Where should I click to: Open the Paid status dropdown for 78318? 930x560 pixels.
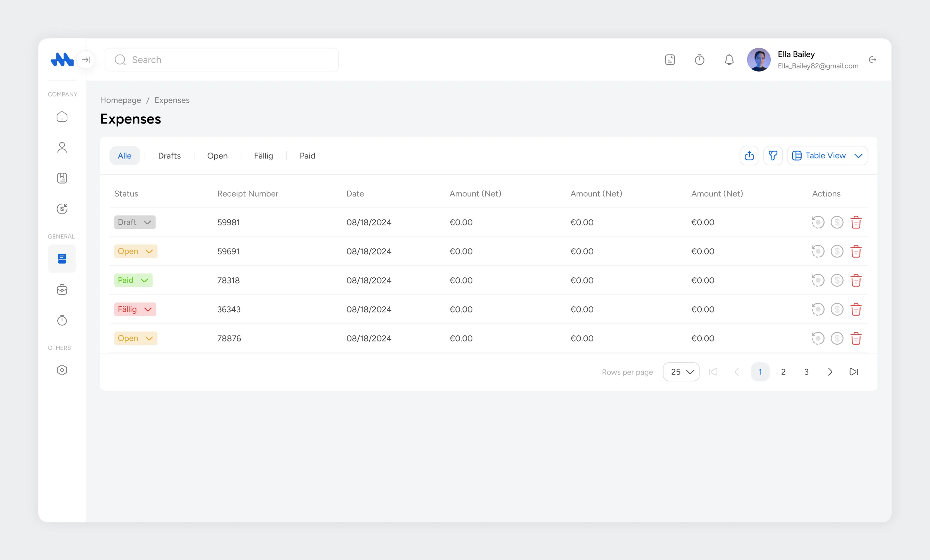133,280
